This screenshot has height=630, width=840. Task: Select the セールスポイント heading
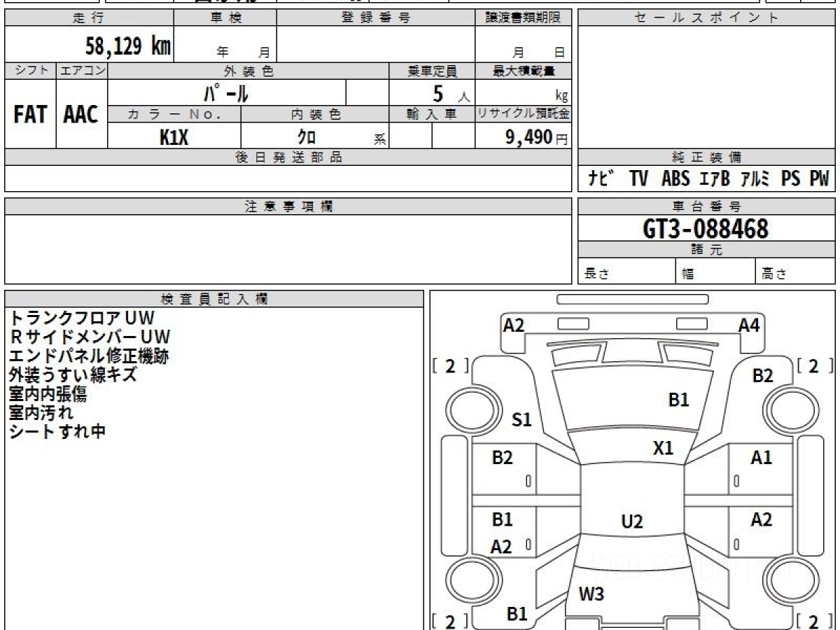tap(706, 18)
